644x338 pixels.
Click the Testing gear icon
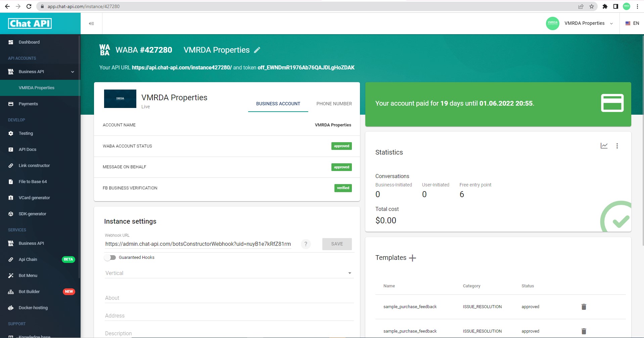click(x=11, y=133)
